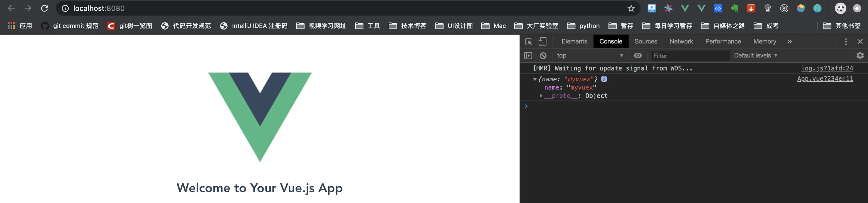Open the red download-arrow extension
The height and width of the screenshot is (203, 868).
tap(751, 8)
